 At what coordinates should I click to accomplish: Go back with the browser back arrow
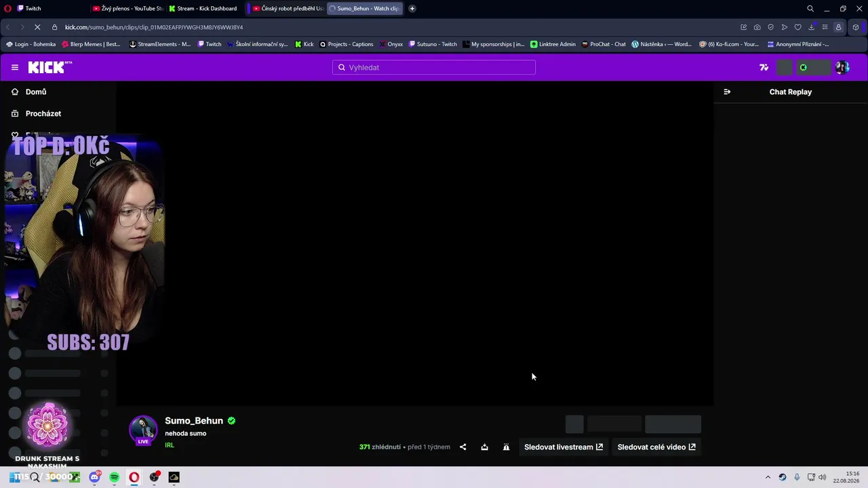click(x=7, y=27)
